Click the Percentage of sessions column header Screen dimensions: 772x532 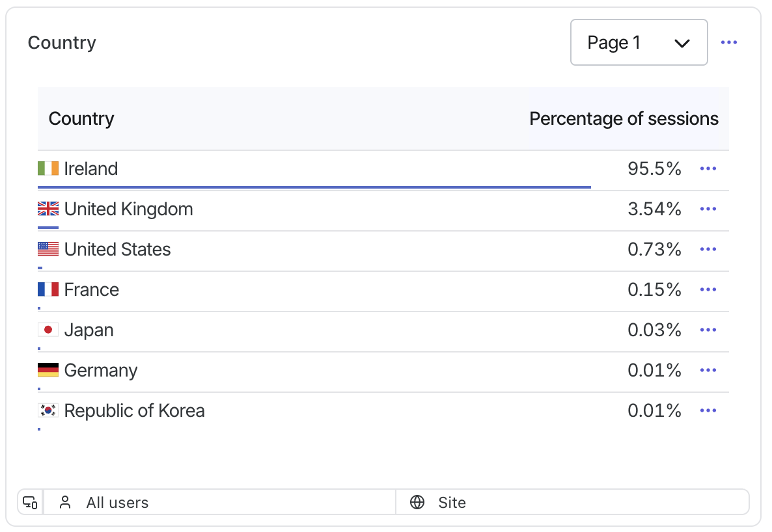pyautogui.click(x=624, y=118)
